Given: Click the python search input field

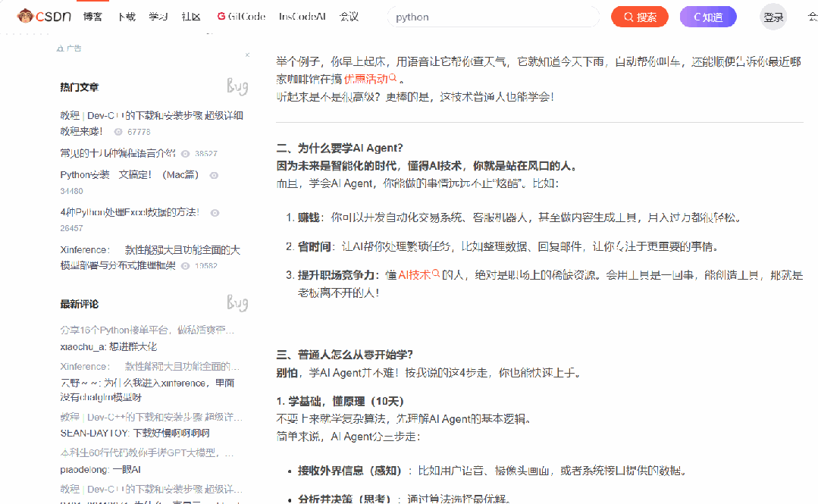Looking at the screenshot, I should tap(493, 16).
